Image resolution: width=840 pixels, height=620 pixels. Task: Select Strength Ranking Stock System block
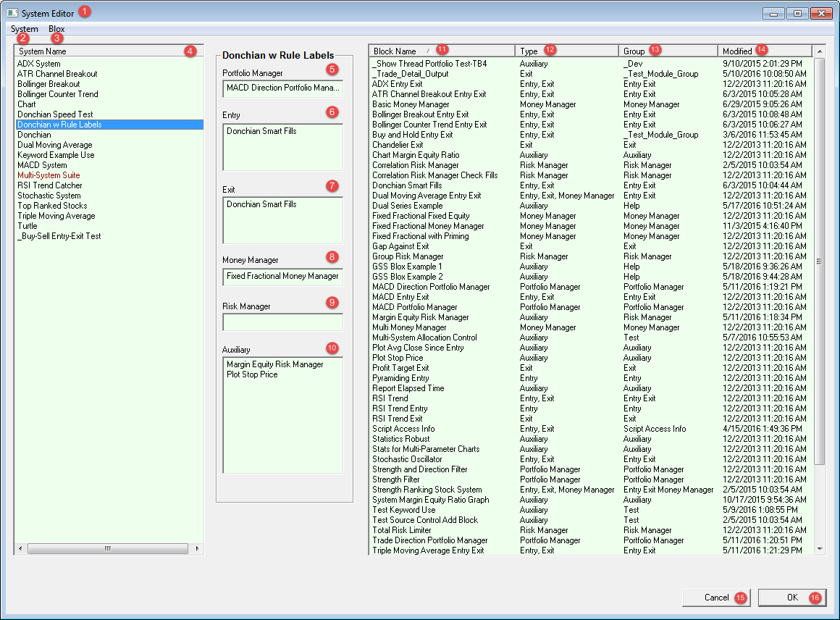(x=592, y=490)
